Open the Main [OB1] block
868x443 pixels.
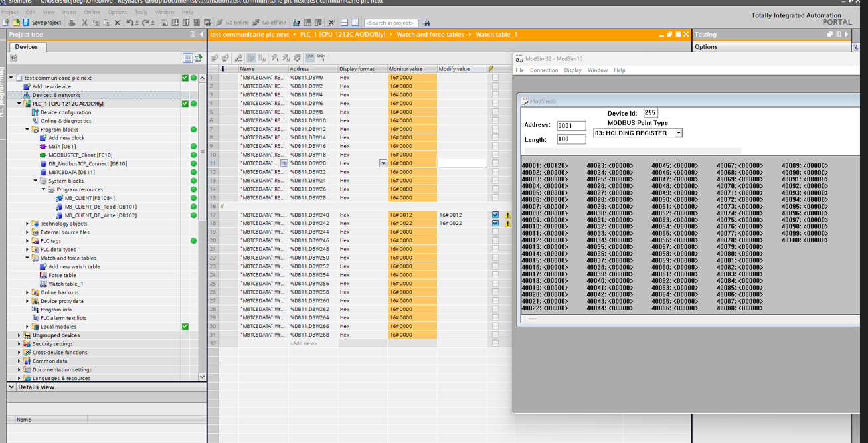click(x=62, y=147)
